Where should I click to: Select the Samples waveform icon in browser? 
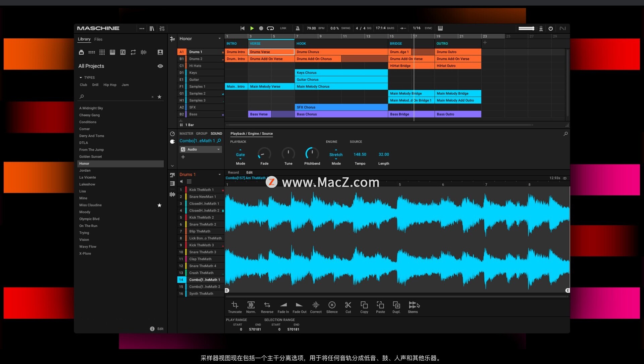(144, 52)
